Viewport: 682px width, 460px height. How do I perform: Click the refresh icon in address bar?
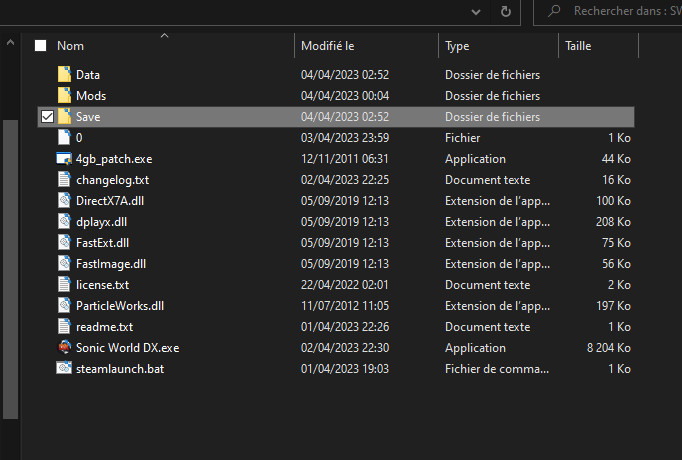point(505,11)
